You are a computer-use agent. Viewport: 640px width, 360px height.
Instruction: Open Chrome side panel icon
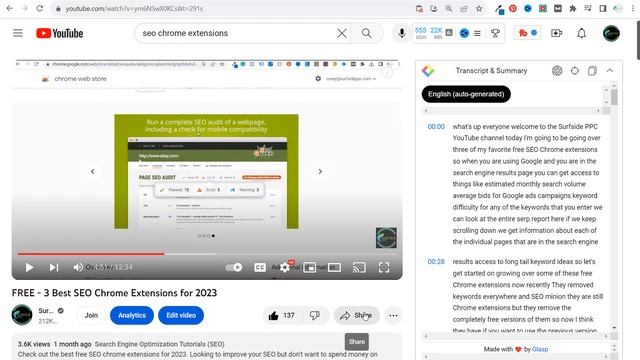coord(602,8)
